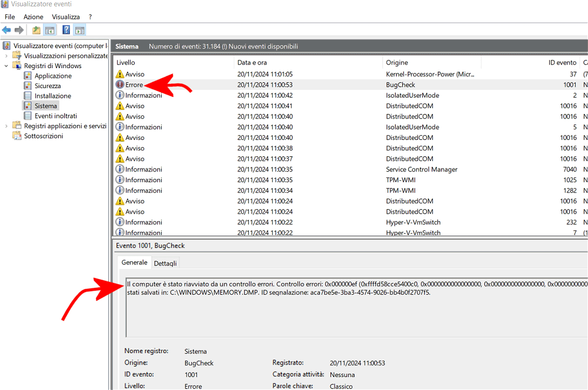This screenshot has width=588, height=390.
Task: Select DistributedCOM event at 11:00:41
Action: coord(350,106)
